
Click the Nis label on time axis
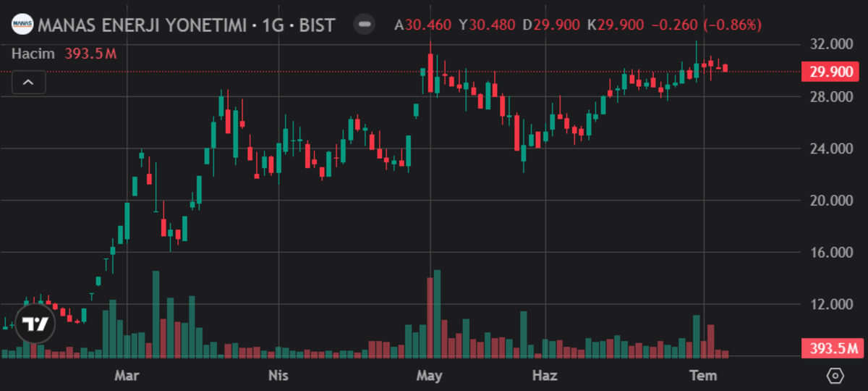pyautogui.click(x=278, y=376)
